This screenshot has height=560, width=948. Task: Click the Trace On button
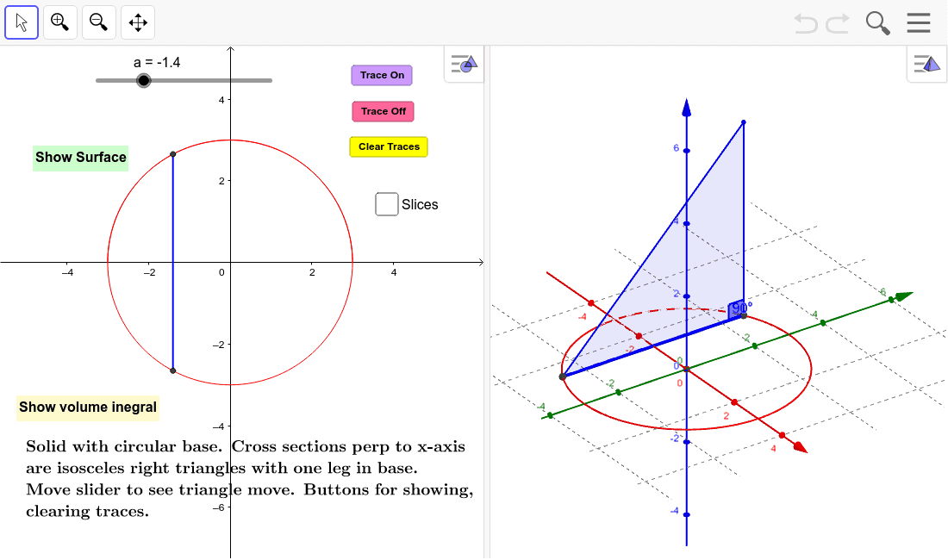(381, 75)
